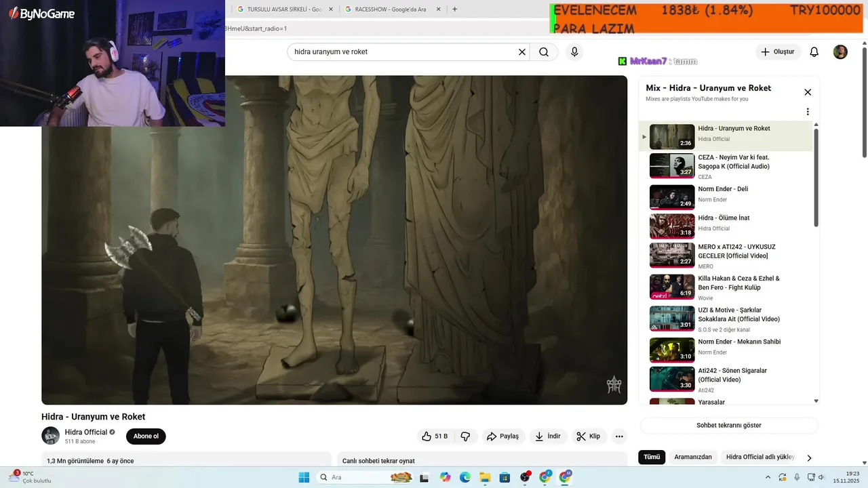Click the Klip clip button
Viewport: 868px width, 488px height.
tap(589, 436)
